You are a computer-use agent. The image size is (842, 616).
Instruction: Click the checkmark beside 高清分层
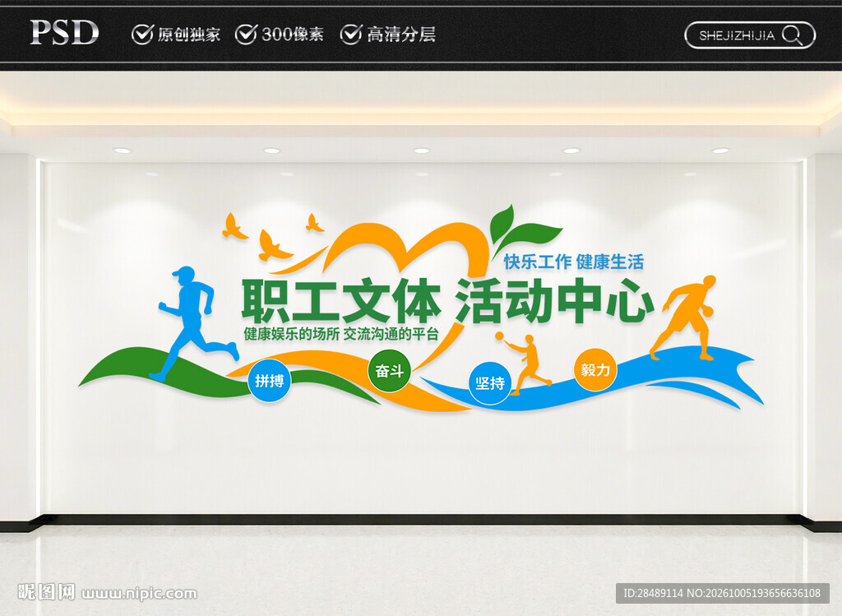(351, 34)
